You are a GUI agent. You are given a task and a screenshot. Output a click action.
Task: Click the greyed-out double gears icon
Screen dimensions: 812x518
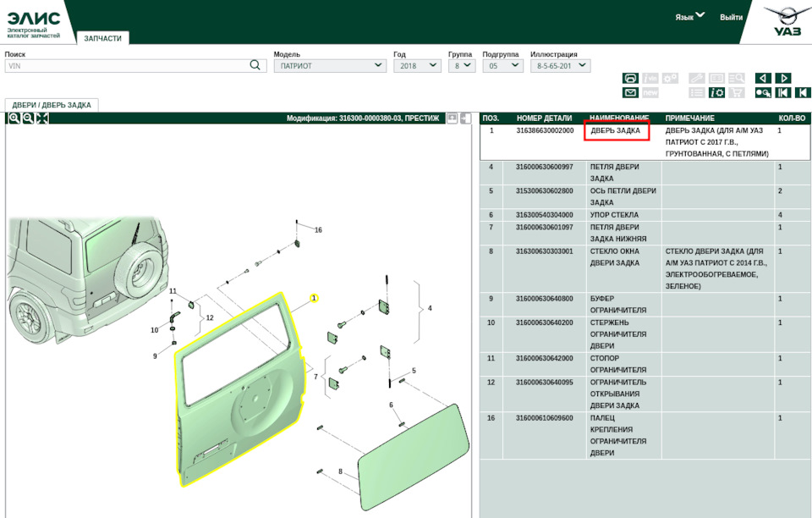coord(670,78)
